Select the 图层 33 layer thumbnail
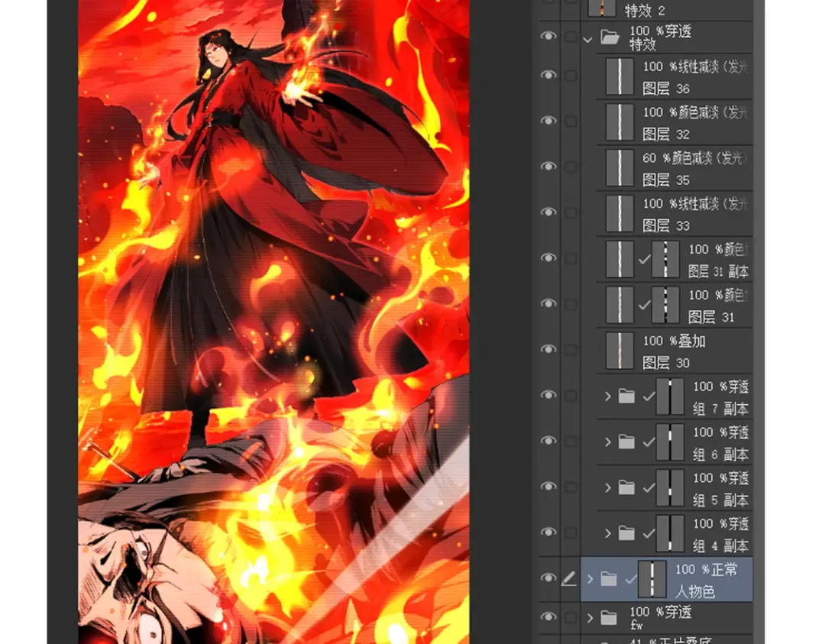 point(620,214)
